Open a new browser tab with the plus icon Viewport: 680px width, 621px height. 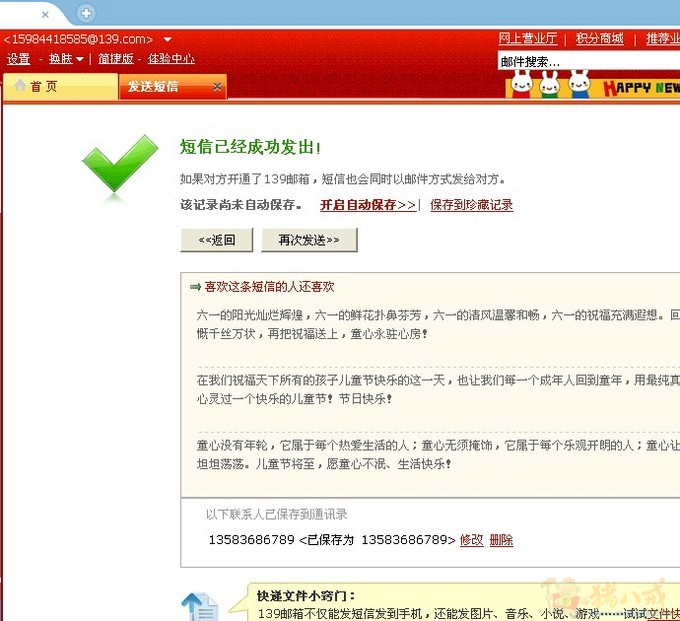(x=86, y=13)
